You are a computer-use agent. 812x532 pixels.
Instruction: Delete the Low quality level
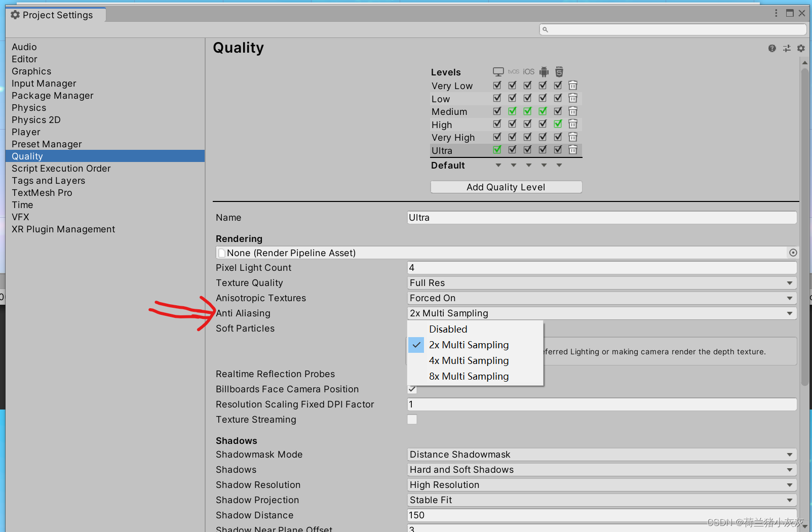point(573,98)
